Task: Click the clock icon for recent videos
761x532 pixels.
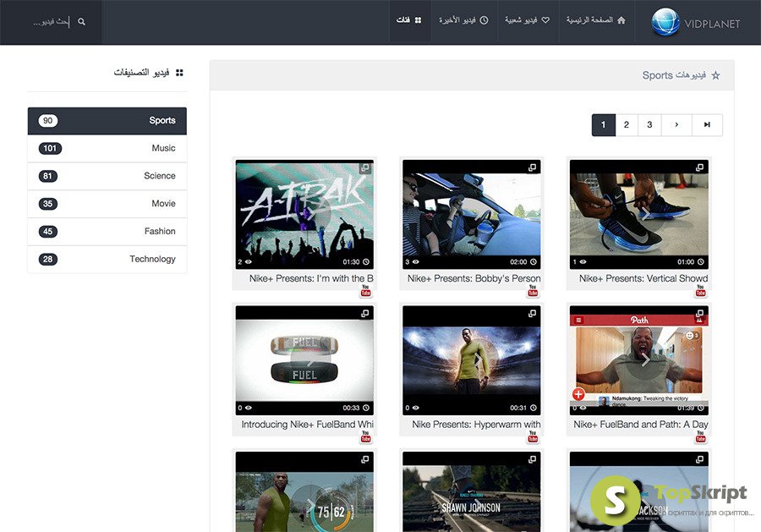Action: (484, 20)
